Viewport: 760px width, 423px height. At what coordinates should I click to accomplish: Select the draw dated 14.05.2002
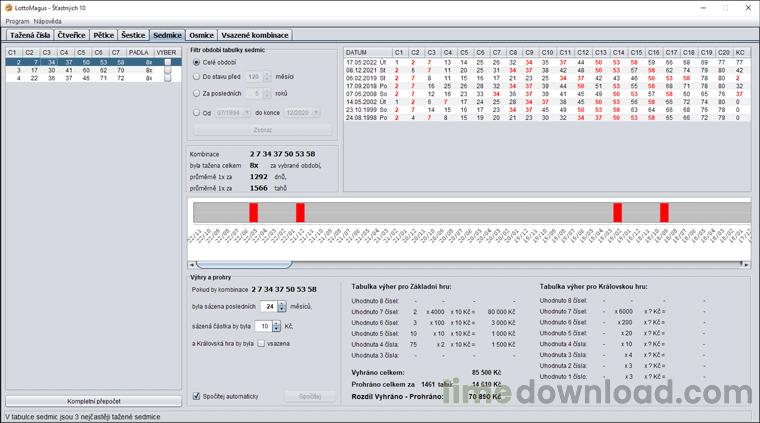(547, 102)
